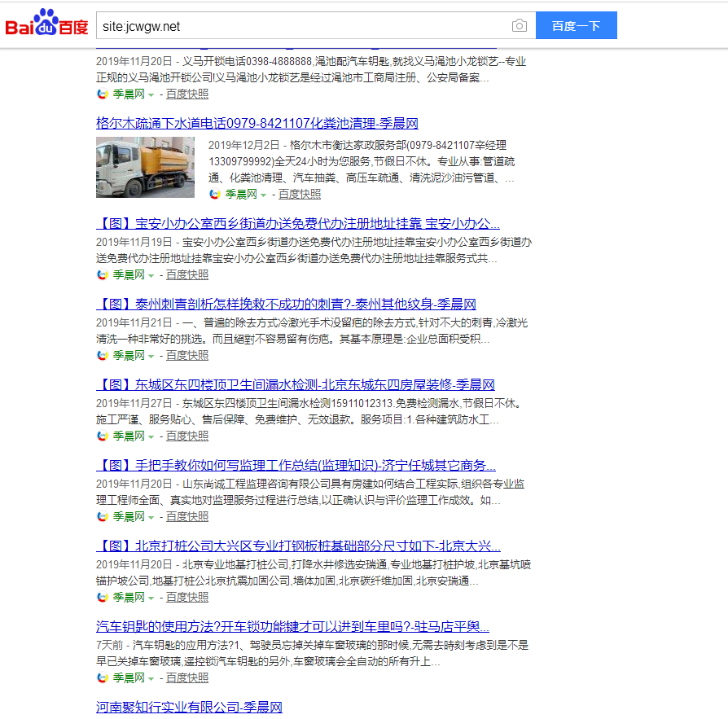
Task: Open 百度快照 under the 汽车钥匙 result
Action: (186, 677)
